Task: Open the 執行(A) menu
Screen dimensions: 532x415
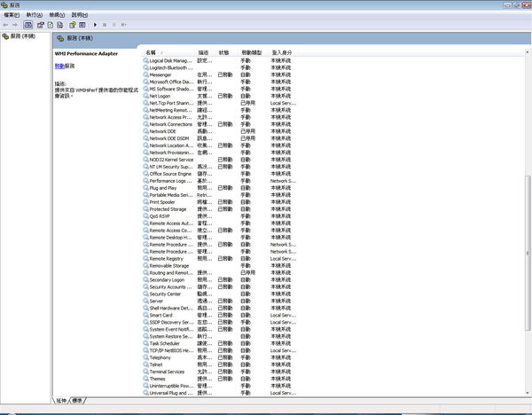Action: pyautogui.click(x=35, y=15)
